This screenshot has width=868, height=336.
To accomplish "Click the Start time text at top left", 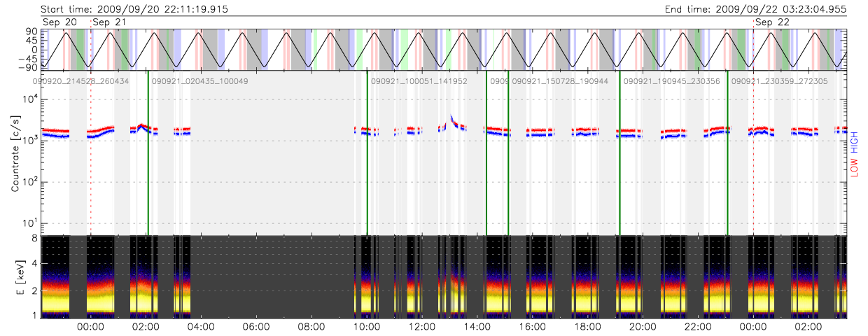I will pyautogui.click(x=134, y=9).
